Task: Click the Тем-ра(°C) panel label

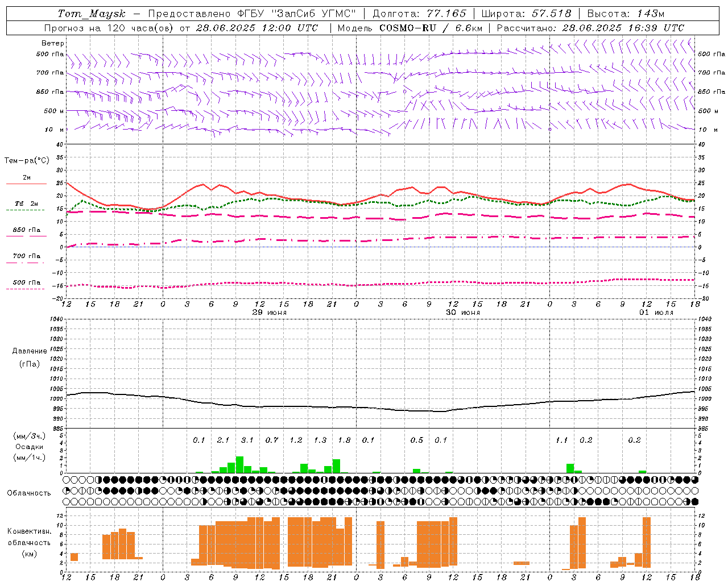Action: pos(27,161)
